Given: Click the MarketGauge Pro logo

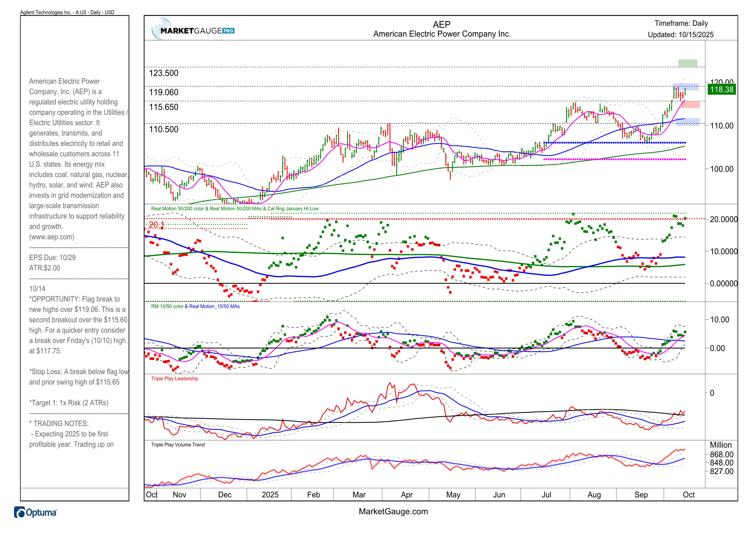Looking at the screenshot, I should coord(193,30).
